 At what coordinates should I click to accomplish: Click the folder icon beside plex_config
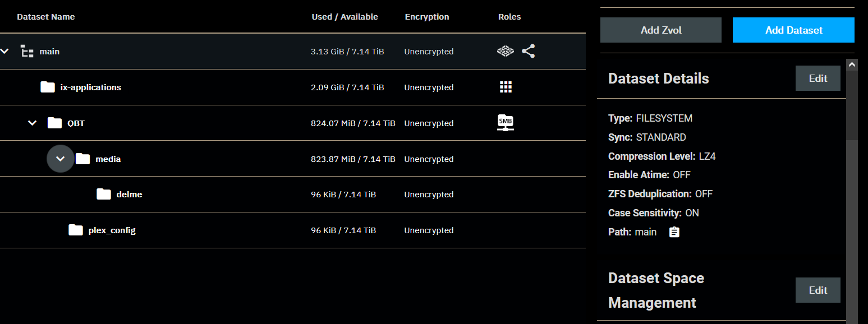tap(76, 230)
